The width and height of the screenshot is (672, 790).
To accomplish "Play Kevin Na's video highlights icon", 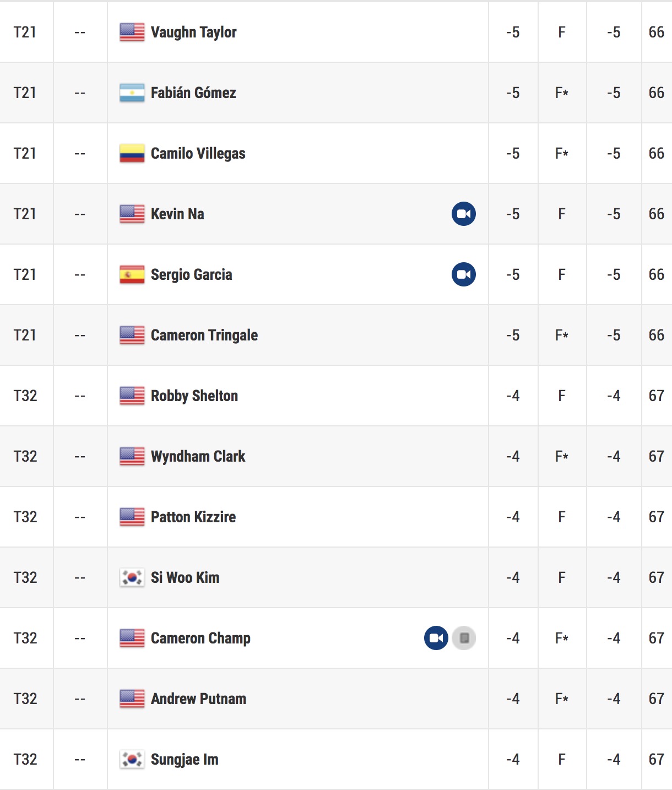I will [464, 214].
